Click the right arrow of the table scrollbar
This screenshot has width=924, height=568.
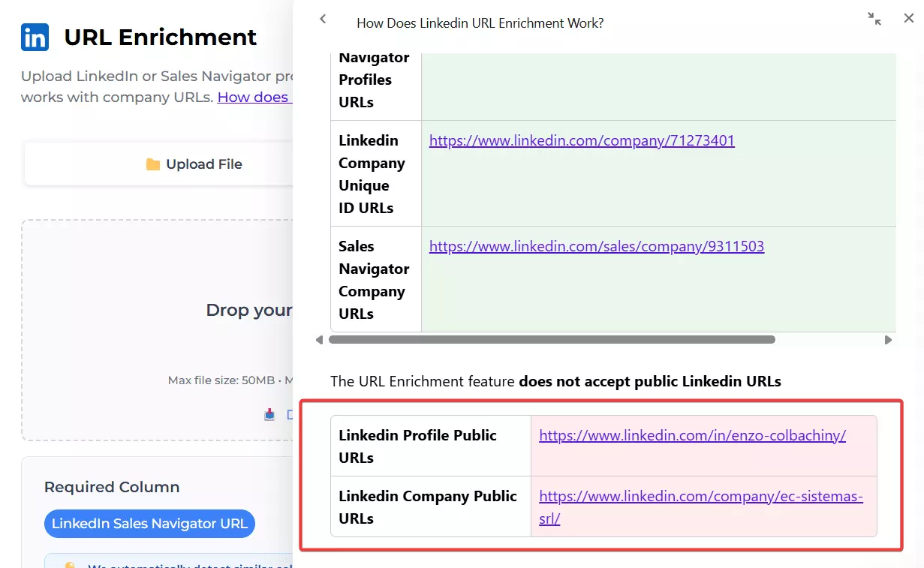point(889,340)
